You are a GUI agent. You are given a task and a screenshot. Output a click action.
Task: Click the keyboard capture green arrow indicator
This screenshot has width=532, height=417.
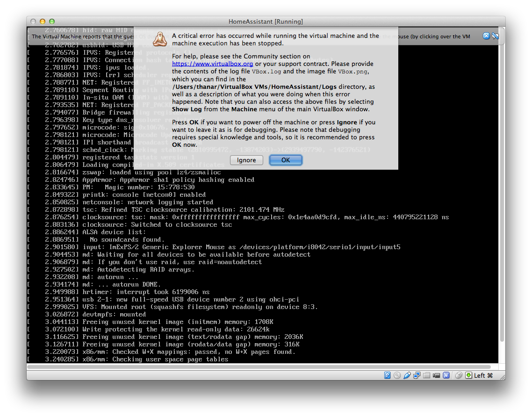[468, 375]
